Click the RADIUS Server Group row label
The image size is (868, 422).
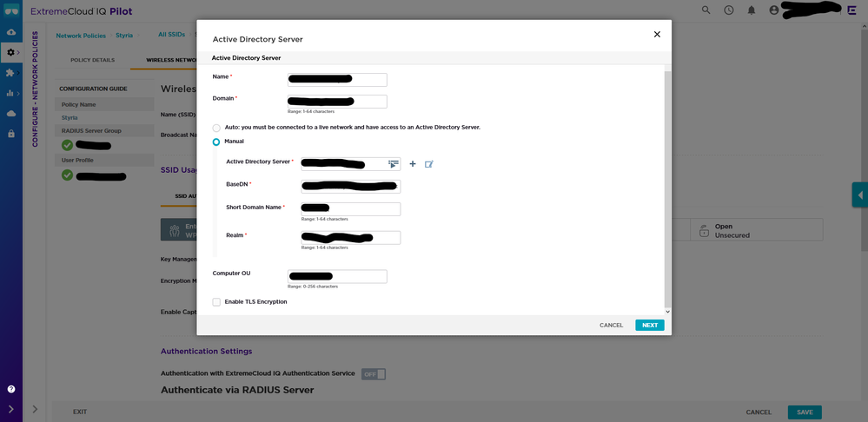[90, 130]
